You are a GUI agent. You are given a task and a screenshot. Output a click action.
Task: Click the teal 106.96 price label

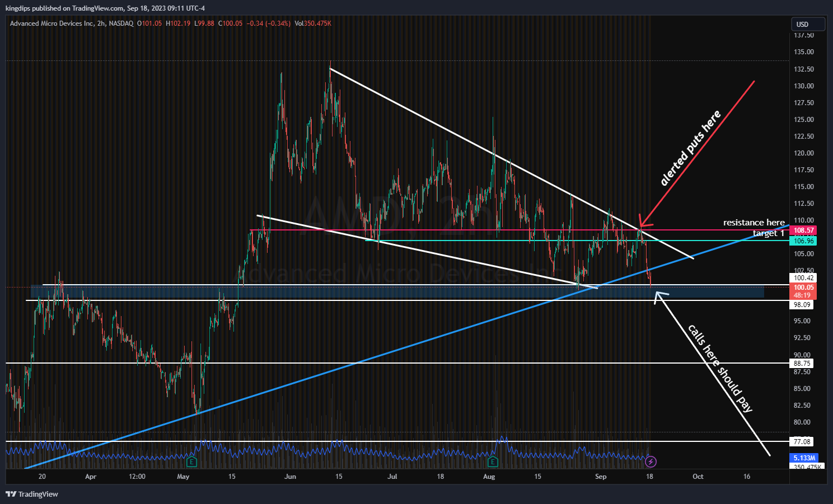tap(803, 241)
